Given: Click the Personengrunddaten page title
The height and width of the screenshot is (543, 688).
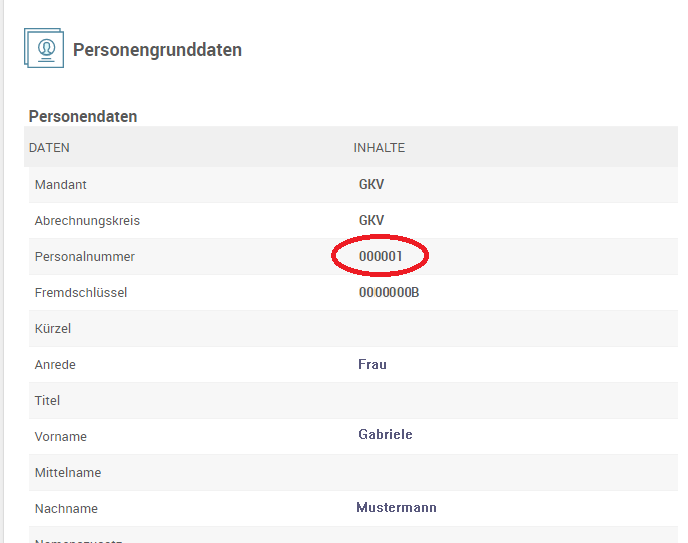Looking at the screenshot, I should click(157, 50).
